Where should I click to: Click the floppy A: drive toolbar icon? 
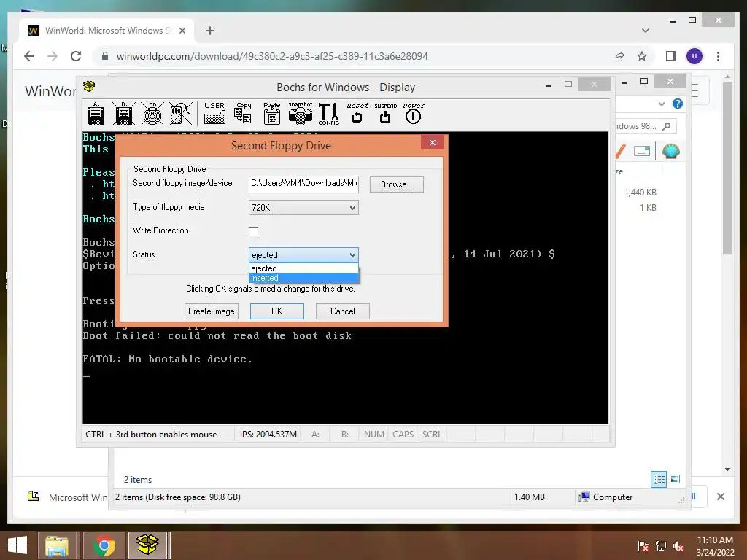(96, 114)
